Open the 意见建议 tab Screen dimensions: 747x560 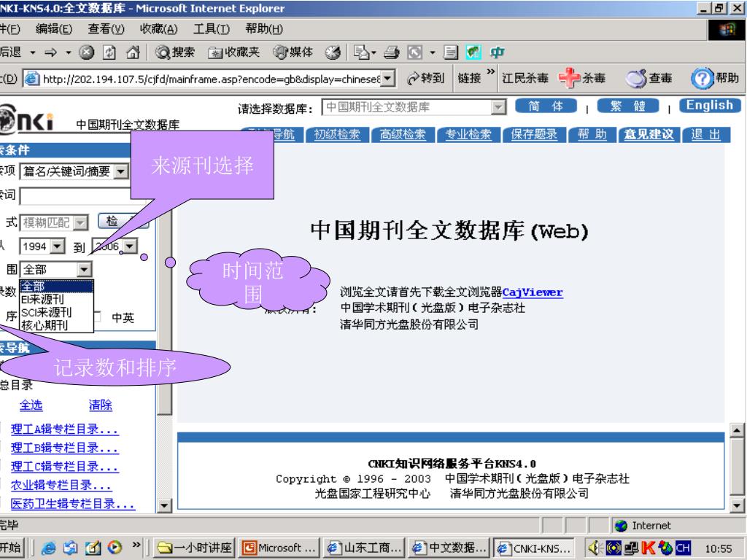(649, 135)
